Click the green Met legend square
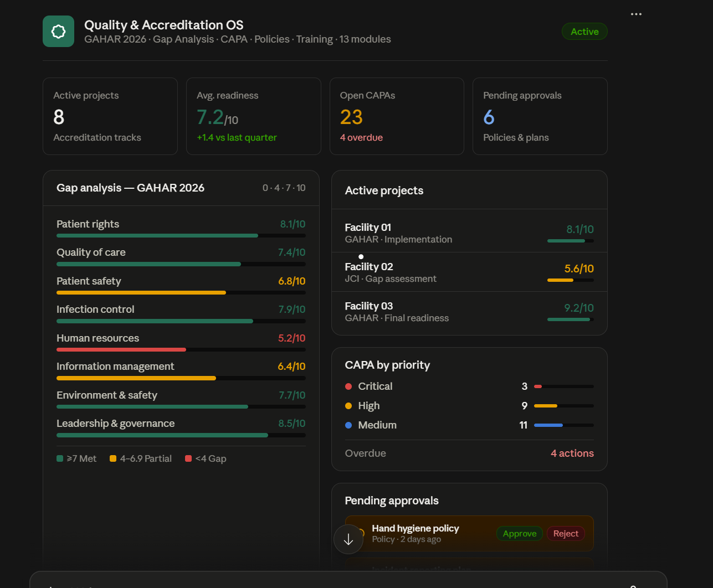 tap(60, 458)
